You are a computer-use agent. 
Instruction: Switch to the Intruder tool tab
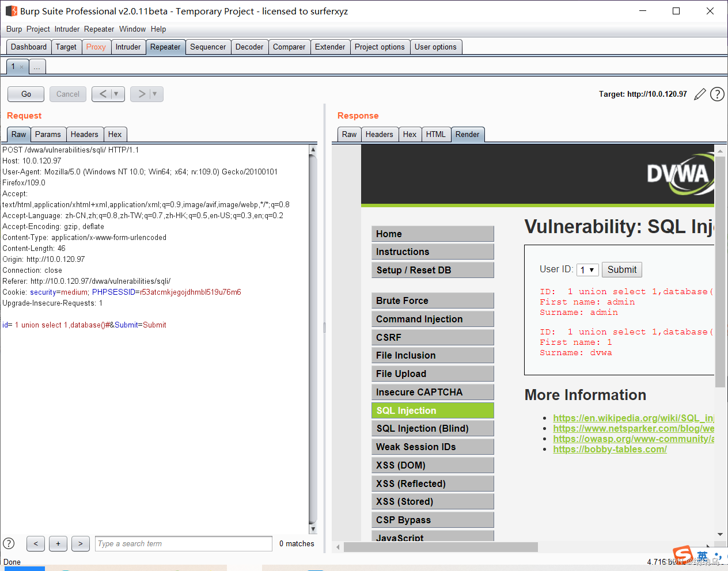128,47
